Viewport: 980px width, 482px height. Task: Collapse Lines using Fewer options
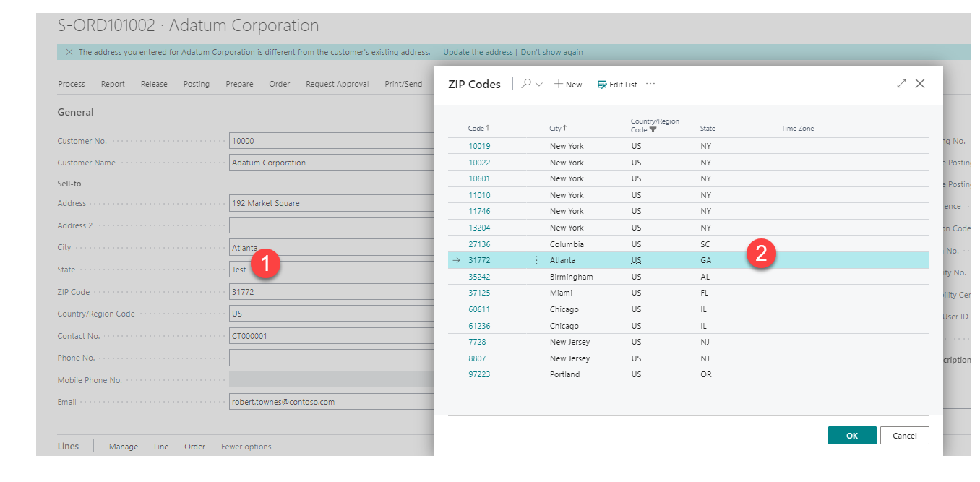click(246, 447)
